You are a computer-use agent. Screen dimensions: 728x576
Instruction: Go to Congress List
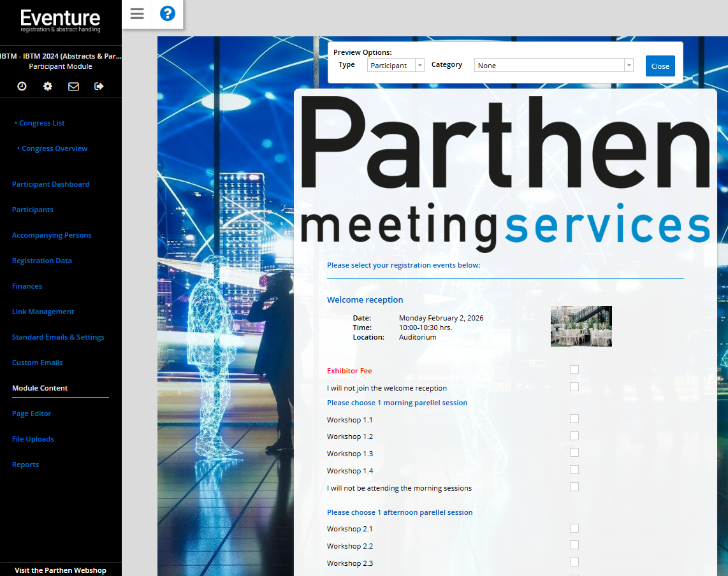coord(42,123)
